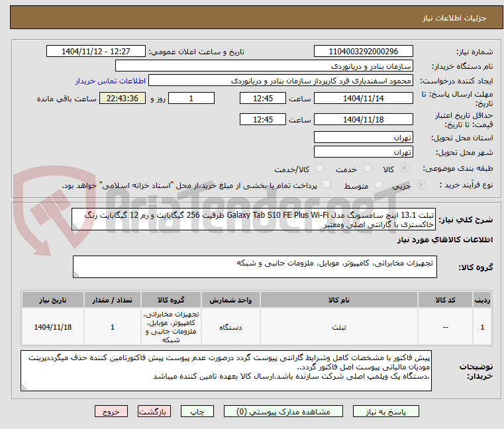Select the کالا/خدمت radio button
This screenshot has height=429, width=504.
[319, 168]
